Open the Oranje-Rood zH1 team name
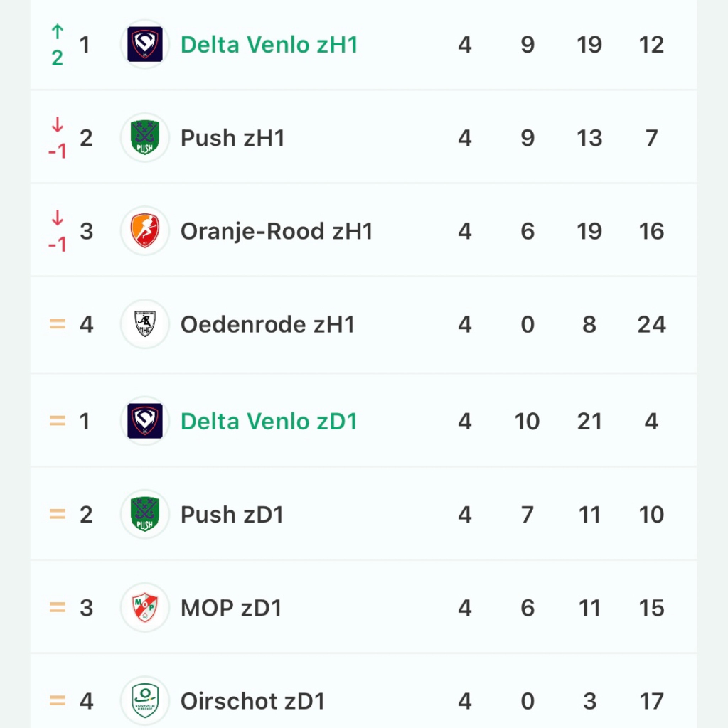728x728 pixels. (x=277, y=231)
